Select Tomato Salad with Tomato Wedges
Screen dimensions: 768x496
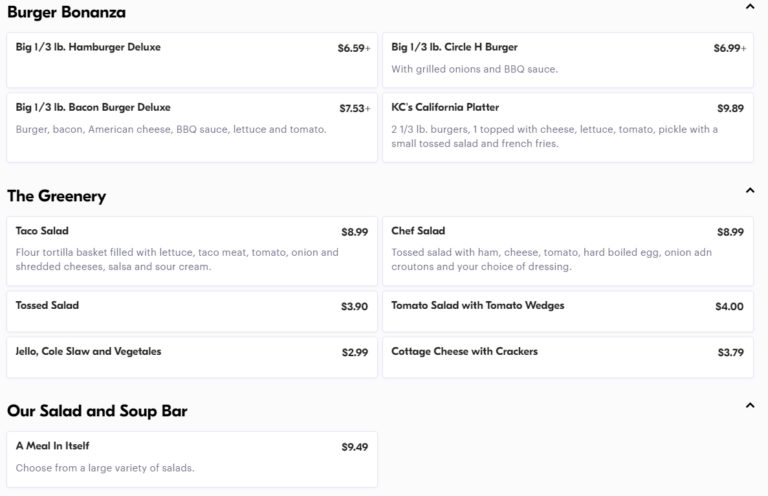[568, 311]
